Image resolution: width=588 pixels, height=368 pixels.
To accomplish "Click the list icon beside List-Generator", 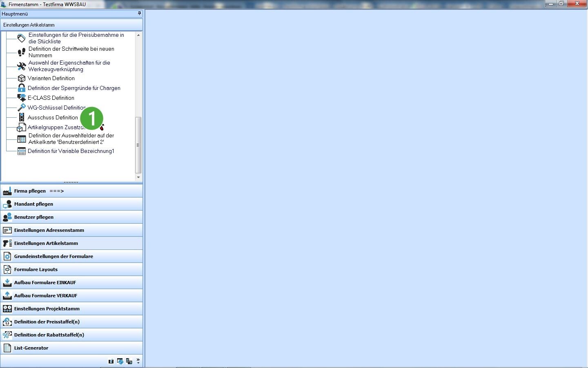I will point(7,348).
